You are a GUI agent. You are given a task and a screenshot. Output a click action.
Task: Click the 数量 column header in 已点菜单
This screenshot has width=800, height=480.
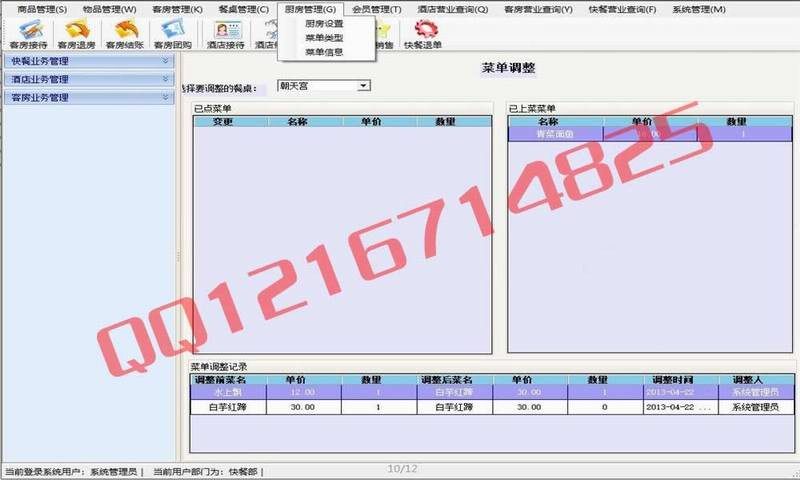(x=454, y=121)
